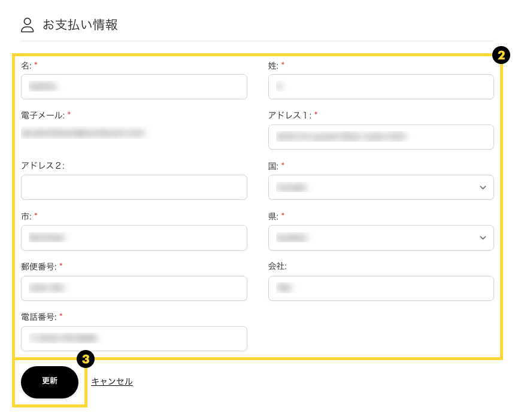Click the キャンセル link
Screen dimensions: 515x420
click(112, 382)
